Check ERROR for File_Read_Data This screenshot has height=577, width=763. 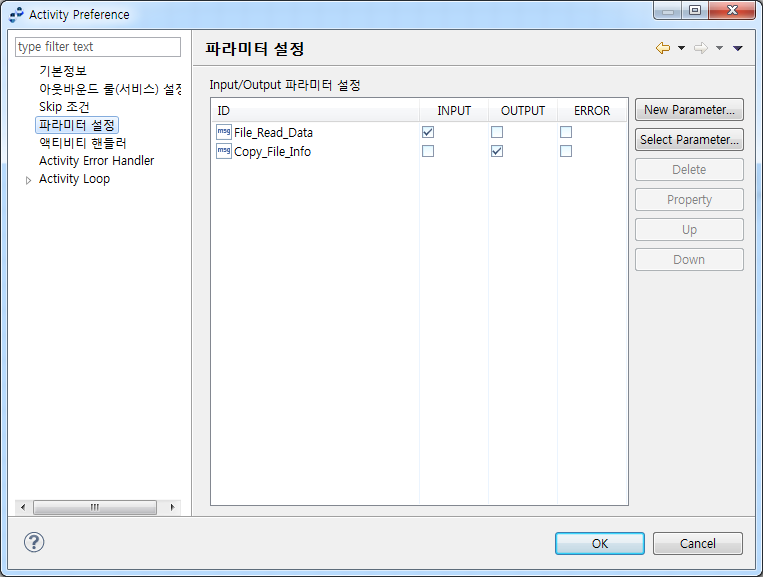566,132
